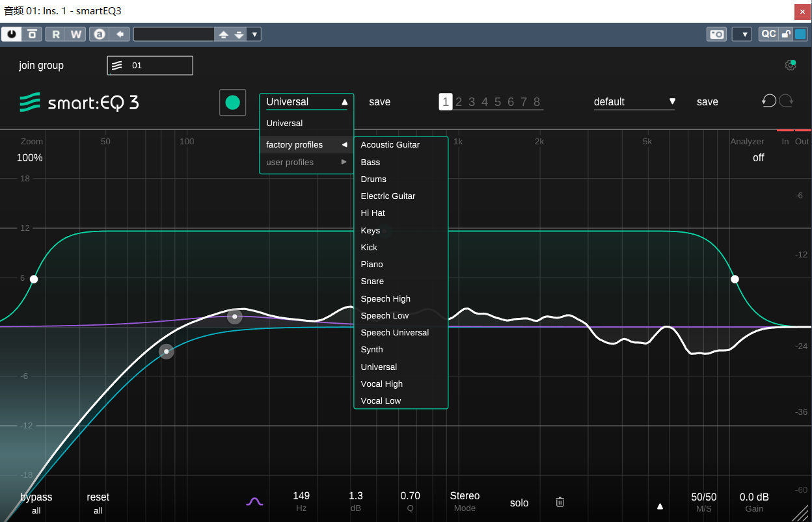Load previous preset with up arrow
The height and width of the screenshot is (522, 812).
(223, 34)
